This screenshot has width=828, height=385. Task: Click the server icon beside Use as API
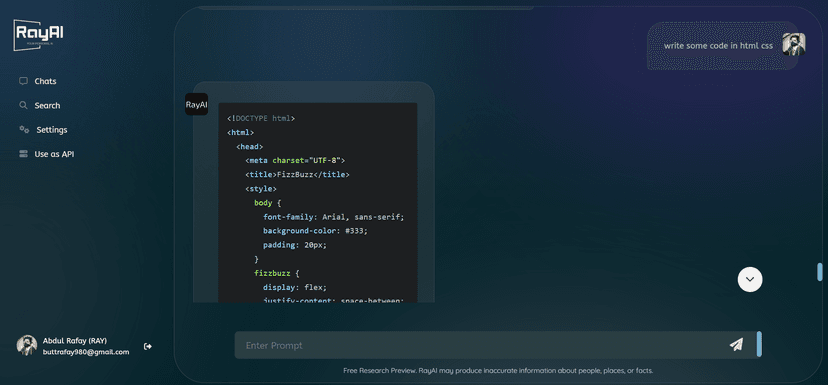23,154
